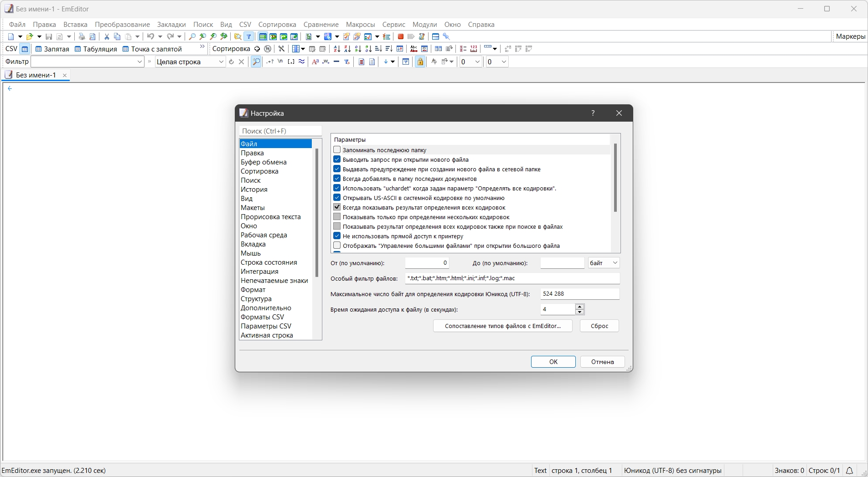
Task: Open the second numeric 0 combo box in the filter bar
Action: pos(504,62)
